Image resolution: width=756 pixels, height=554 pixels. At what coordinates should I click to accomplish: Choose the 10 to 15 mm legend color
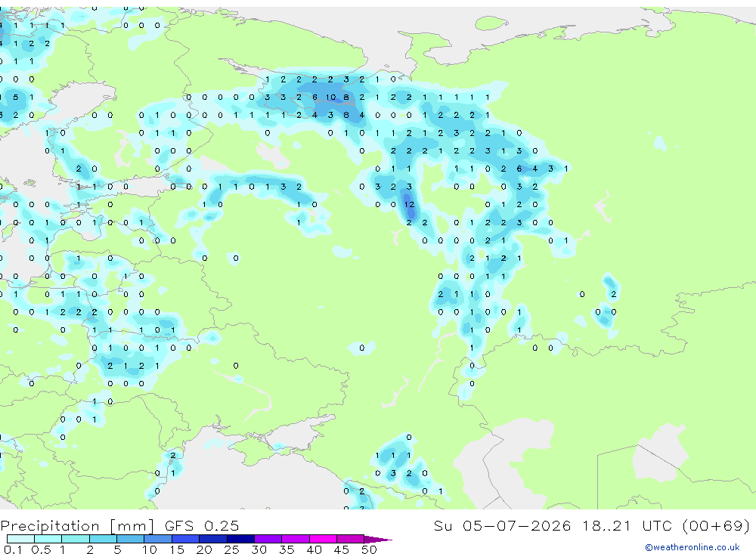[x=158, y=539]
